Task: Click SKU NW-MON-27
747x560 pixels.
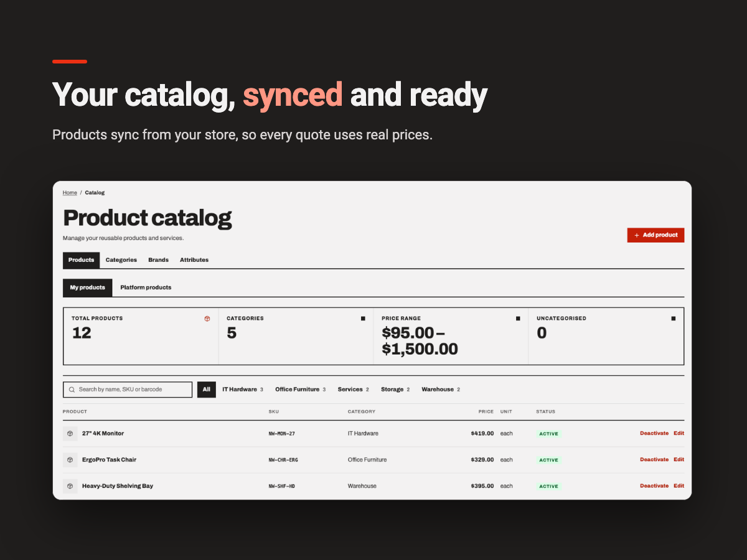Action: click(x=282, y=434)
